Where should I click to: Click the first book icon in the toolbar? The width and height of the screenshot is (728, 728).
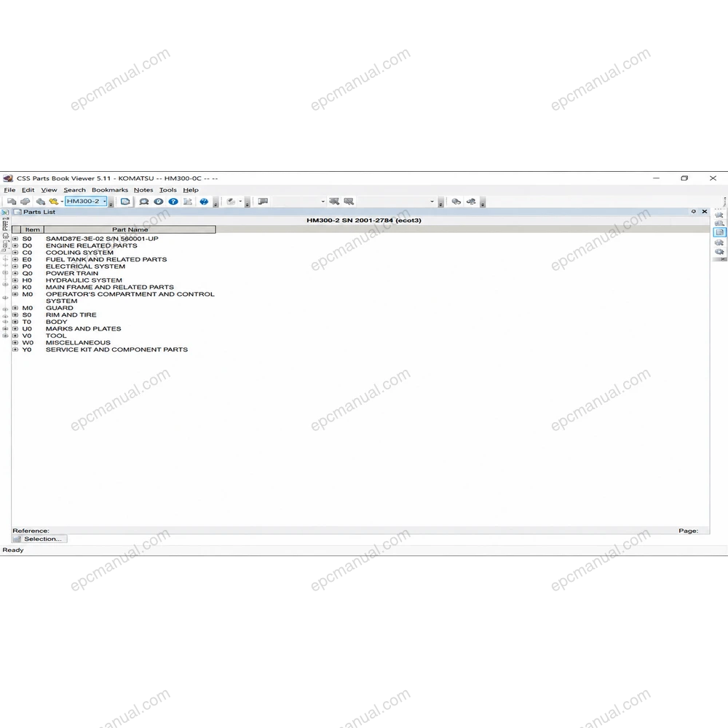(11, 202)
